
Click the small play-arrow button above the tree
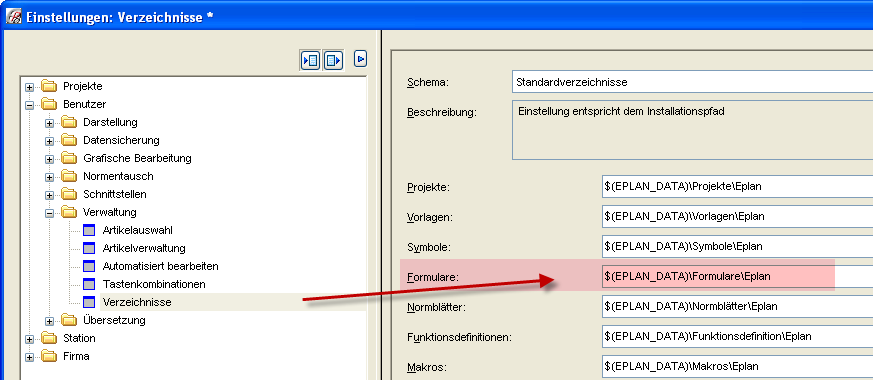pos(360,58)
